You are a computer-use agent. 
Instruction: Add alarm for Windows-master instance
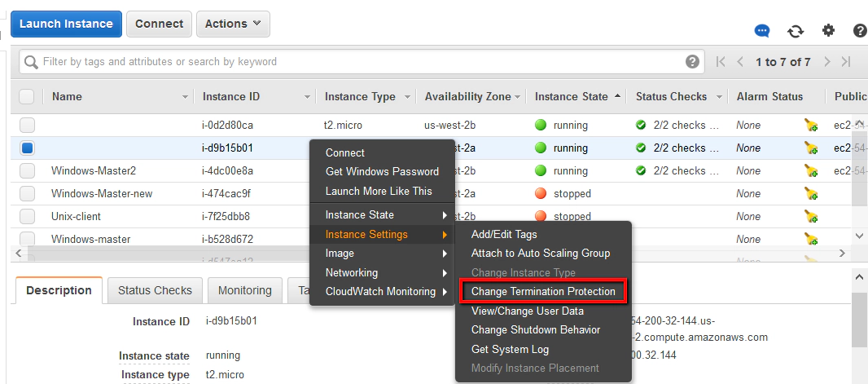click(811, 239)
